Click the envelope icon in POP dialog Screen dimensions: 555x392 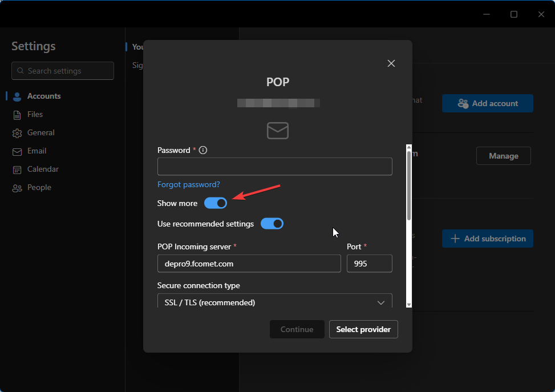click(x=277, y=130)
